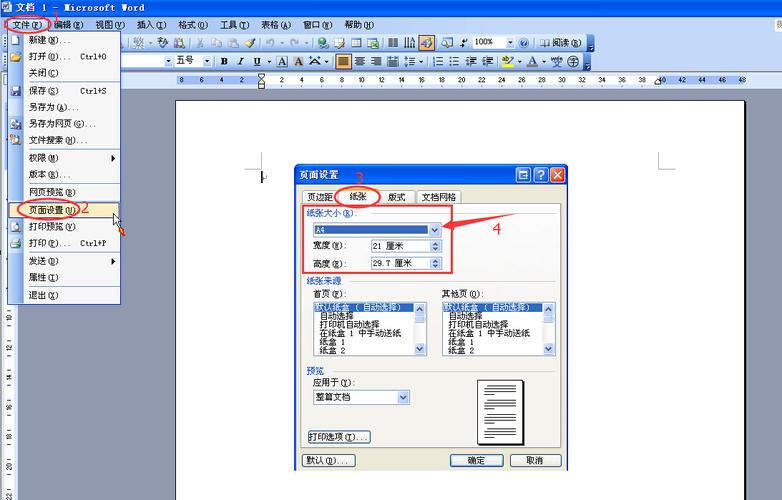Run the spelling and grammar check

pyautogui.click(x=163, y=43)
